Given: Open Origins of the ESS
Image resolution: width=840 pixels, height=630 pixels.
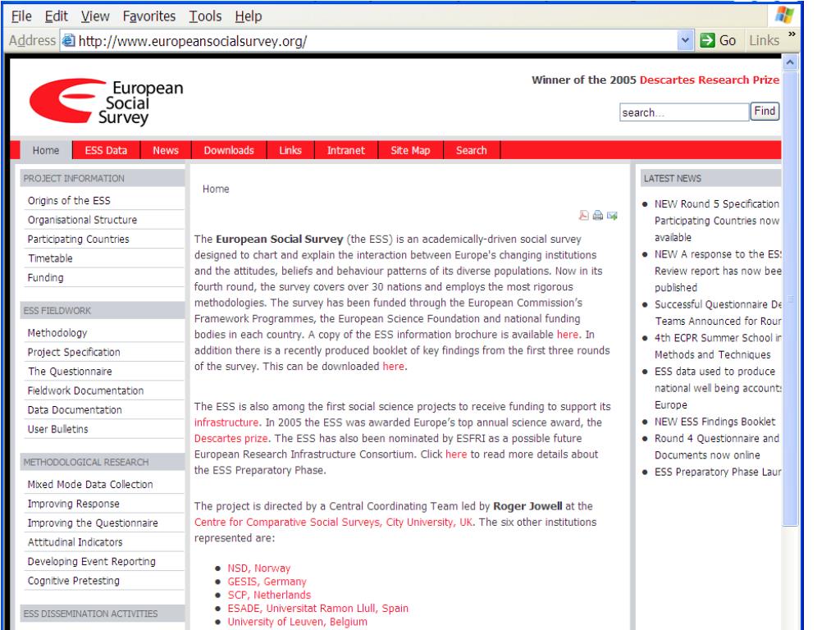Looking at the screenshot, I should coord(69,200).
